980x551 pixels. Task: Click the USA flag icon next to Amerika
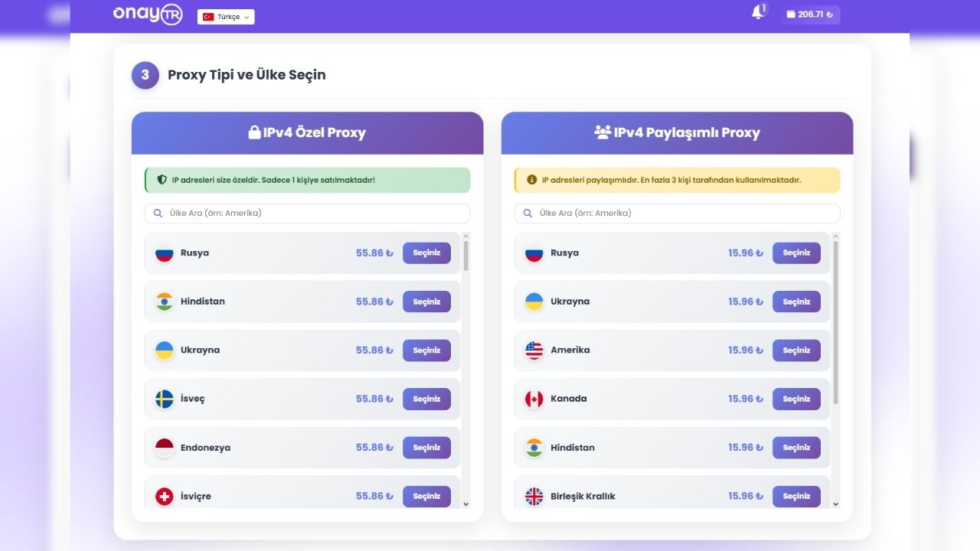534,350
